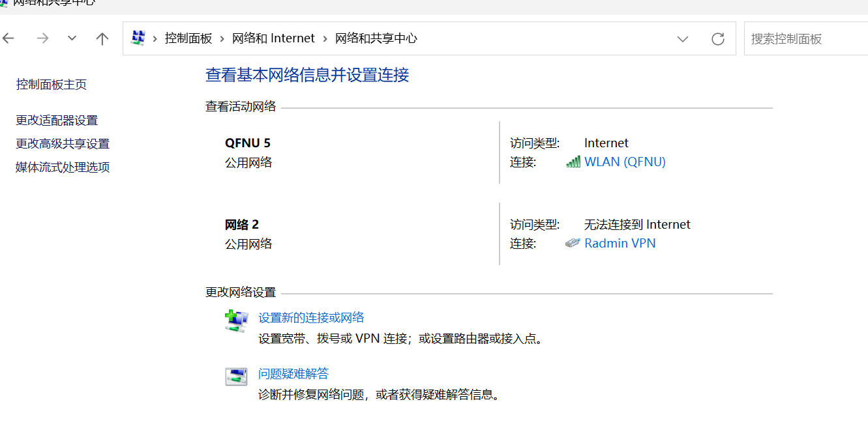Click the Forward navigation arrow
Screen dimensions: 868x428
tap(43, 38)
